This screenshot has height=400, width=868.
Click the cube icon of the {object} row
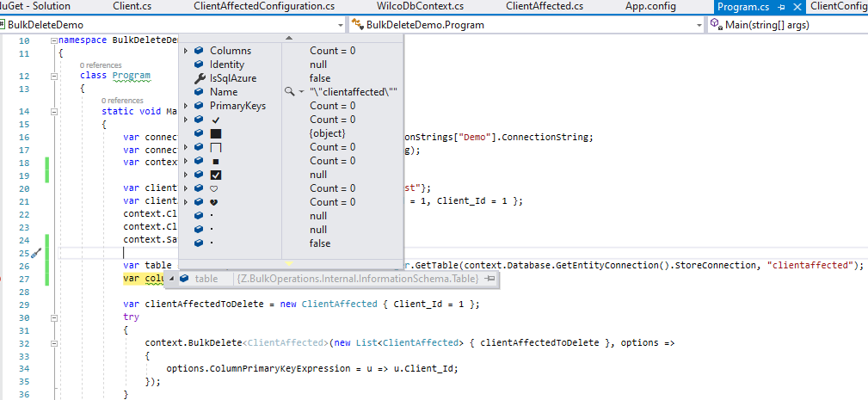[x=200, y=133]
